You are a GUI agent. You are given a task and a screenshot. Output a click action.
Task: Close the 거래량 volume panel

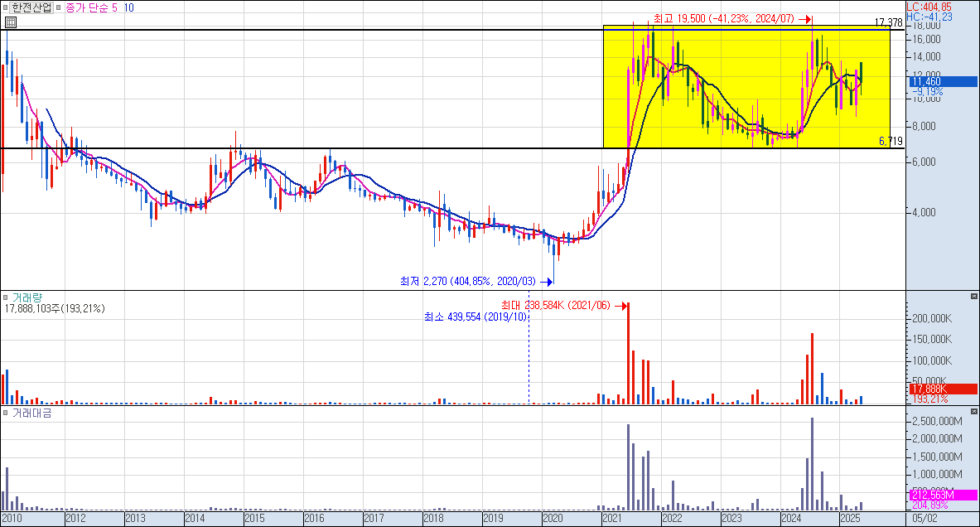(x=973, y=296)
